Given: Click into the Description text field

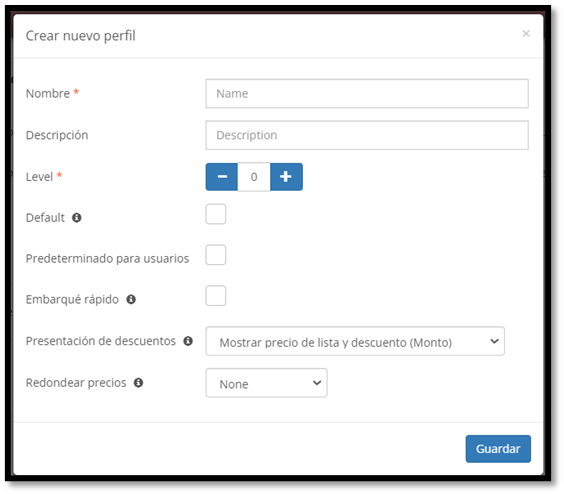Looking at the screenshot, I should point(367,135).
